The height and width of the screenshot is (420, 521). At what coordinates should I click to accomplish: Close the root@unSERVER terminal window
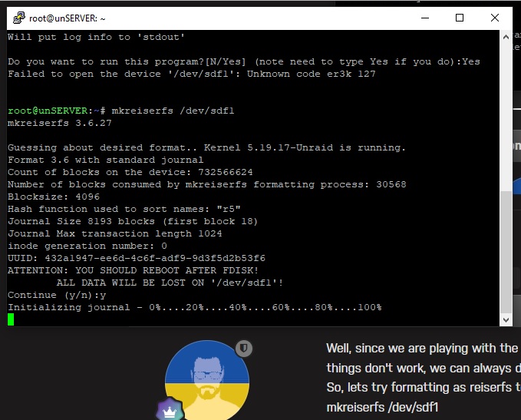[495, 18]
